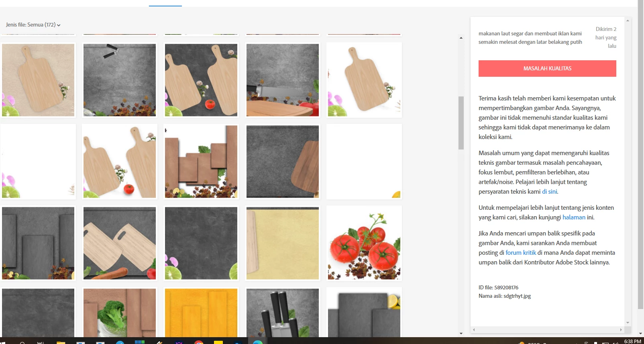Select cutting board on beige background thumbnail

38,80
